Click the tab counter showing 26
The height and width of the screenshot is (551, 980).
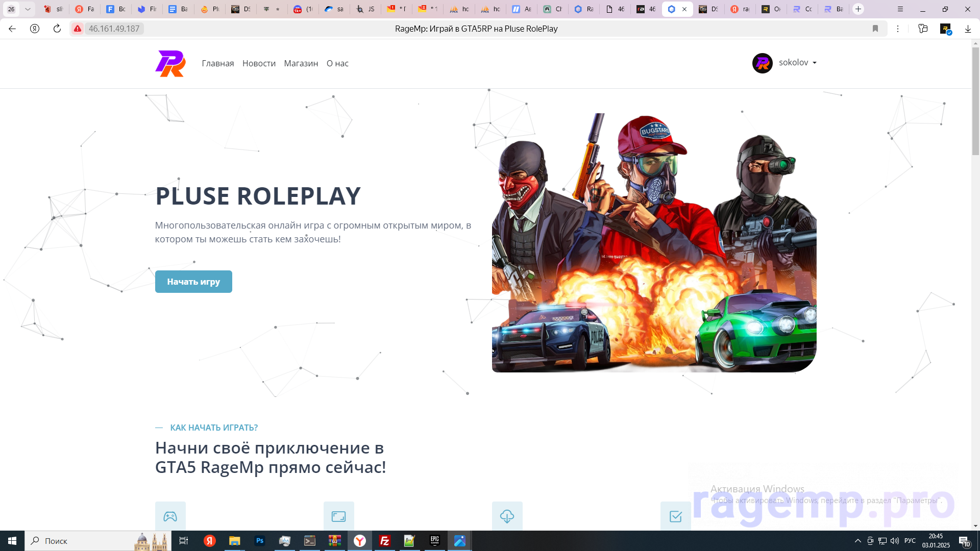pos(11,9)
